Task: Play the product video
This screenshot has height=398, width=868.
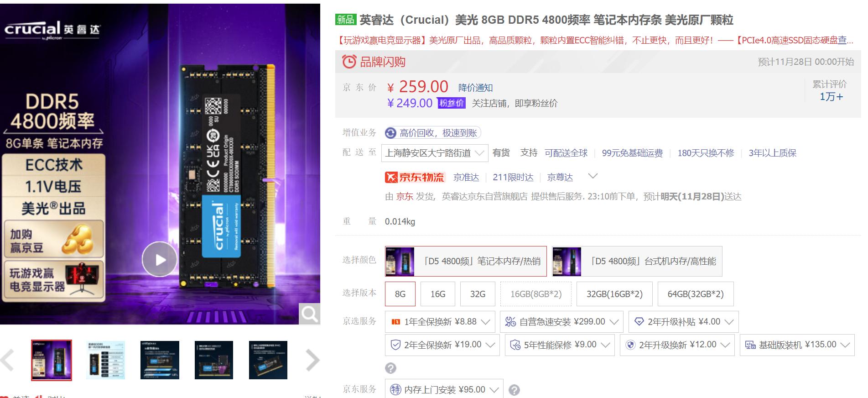Action: click(159, 259)
